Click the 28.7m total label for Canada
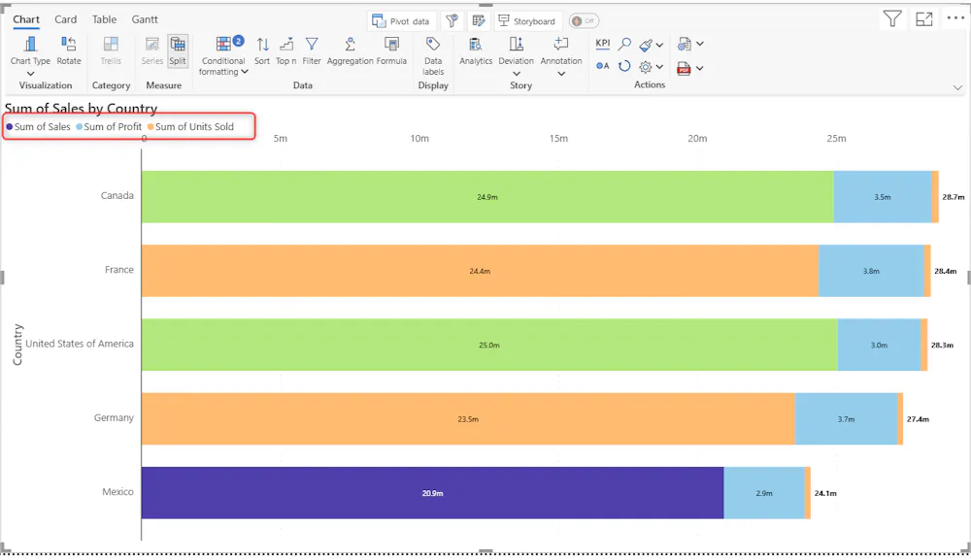This screenshot has width=971, height=560. 954,197
